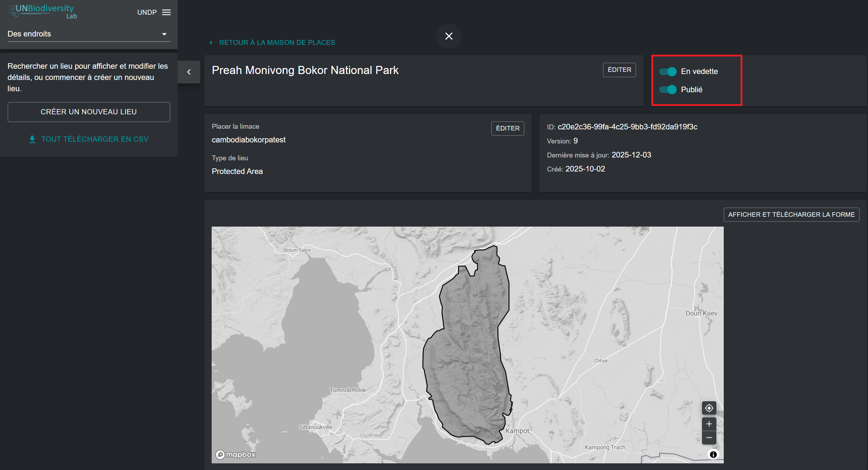Viewport: 868px width, 470px height.
Task: Edit the place title Preah Monivong Bokor
Action: (619, 70)
